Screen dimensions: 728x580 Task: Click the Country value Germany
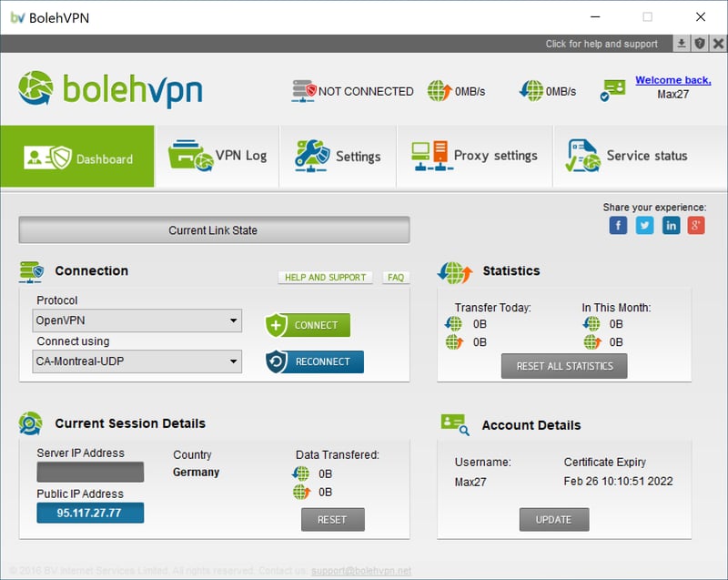pyautogui.click(x=196, y=473)
